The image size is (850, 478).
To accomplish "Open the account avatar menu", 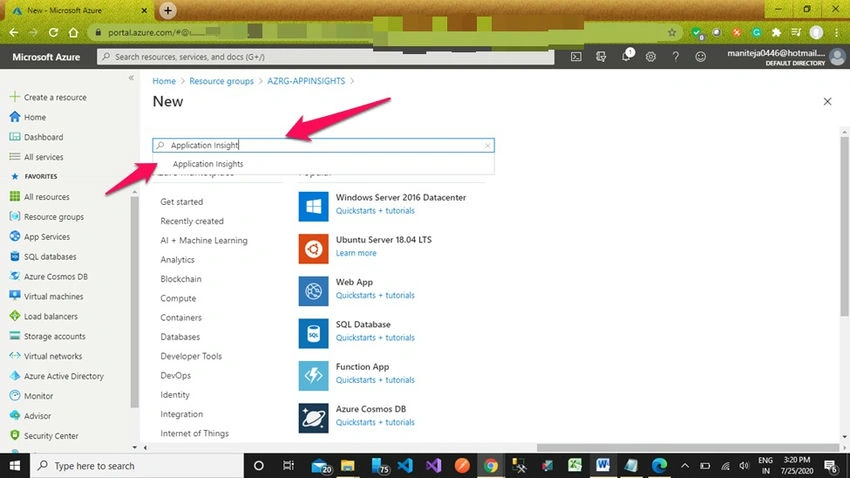I will click(837, 56).
